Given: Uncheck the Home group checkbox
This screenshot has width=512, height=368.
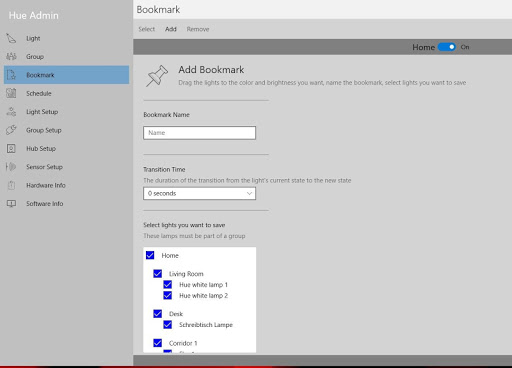Looking at the screenshot, I should (150, 255).
